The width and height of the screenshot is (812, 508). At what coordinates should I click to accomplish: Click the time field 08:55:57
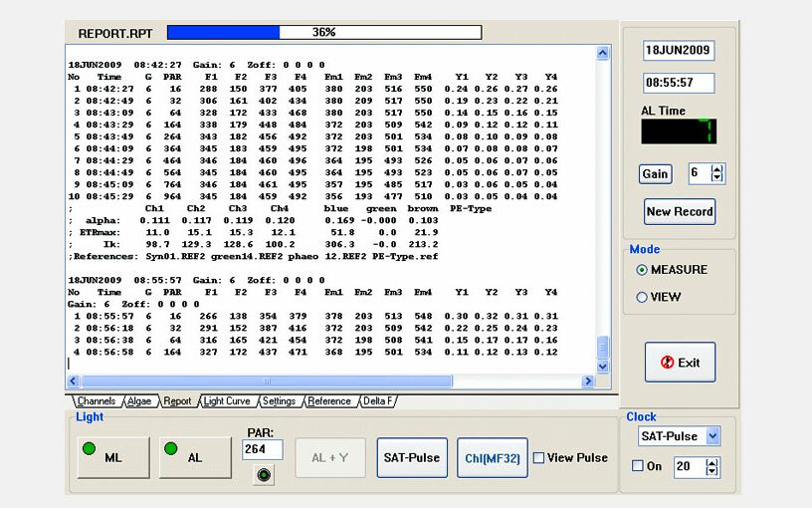pyautogui.click(x=679, y=83)
